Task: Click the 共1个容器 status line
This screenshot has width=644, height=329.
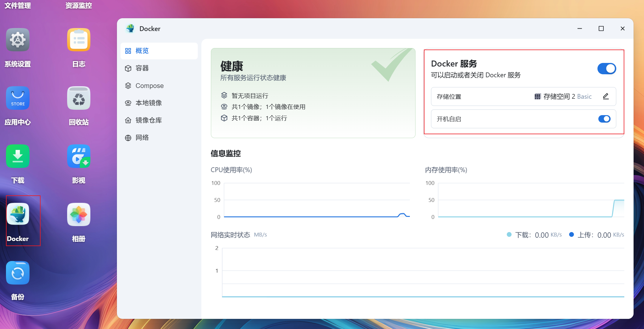Action: click(x=259, y=118)
